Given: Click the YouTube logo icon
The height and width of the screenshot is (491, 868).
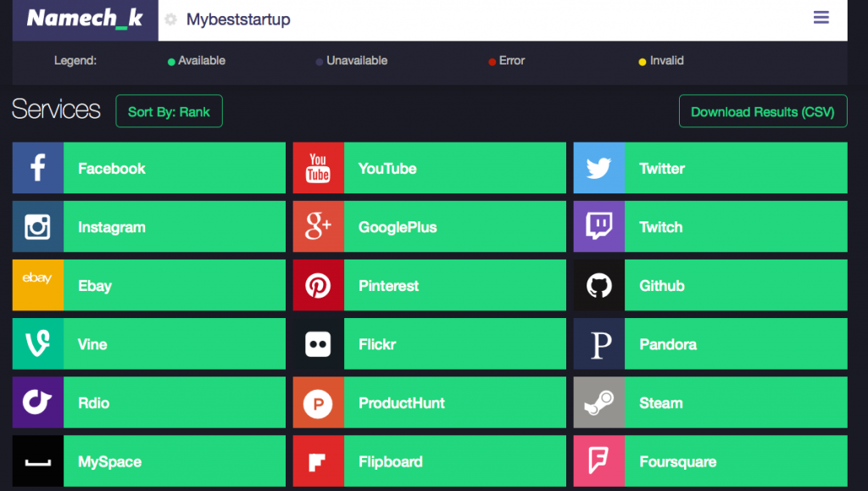Looking at the screenshot, I should click(x=319, y=168).
